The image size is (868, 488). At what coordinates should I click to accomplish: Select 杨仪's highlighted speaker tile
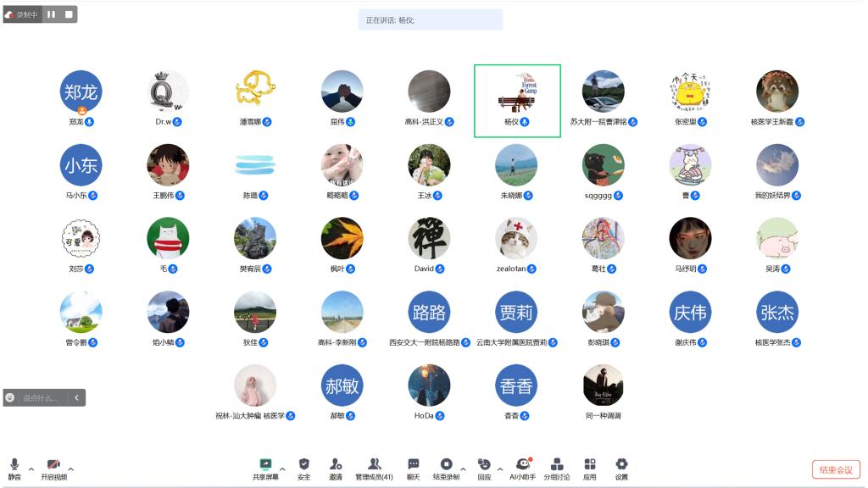click(x=517, y=101)
